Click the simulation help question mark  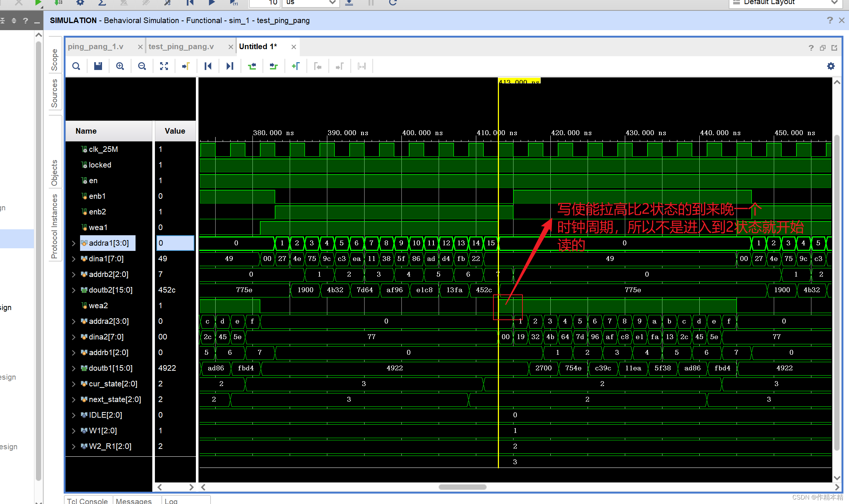tap(830, 20)
